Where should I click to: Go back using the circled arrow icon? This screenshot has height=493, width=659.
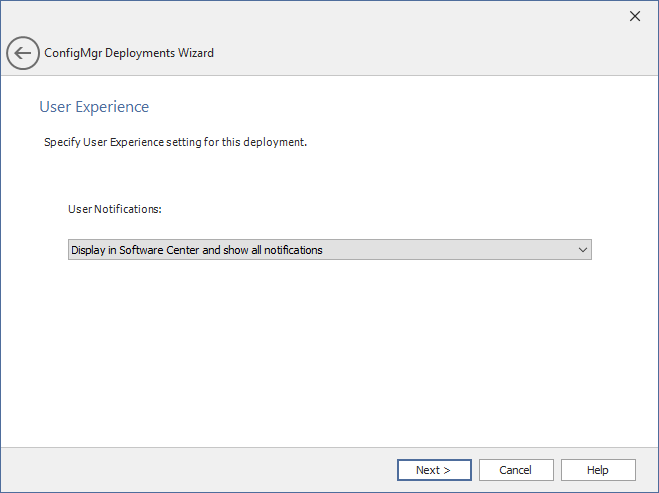[x=23, y=53]
